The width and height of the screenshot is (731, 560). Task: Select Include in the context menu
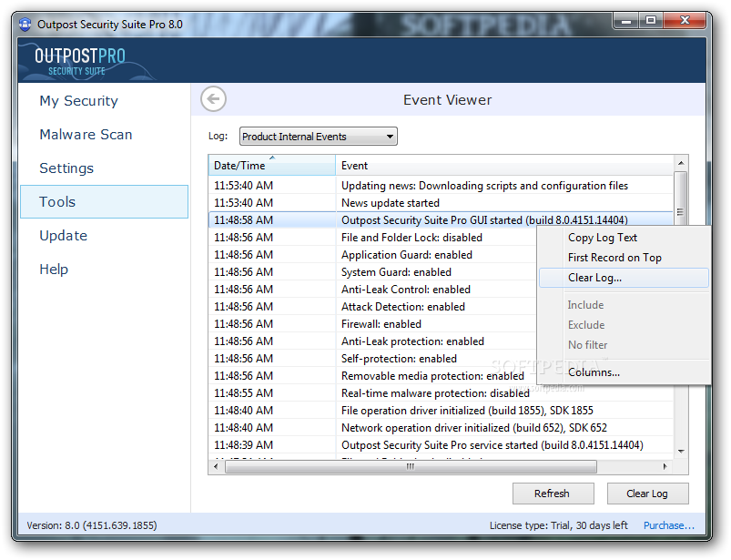(624, 304)
